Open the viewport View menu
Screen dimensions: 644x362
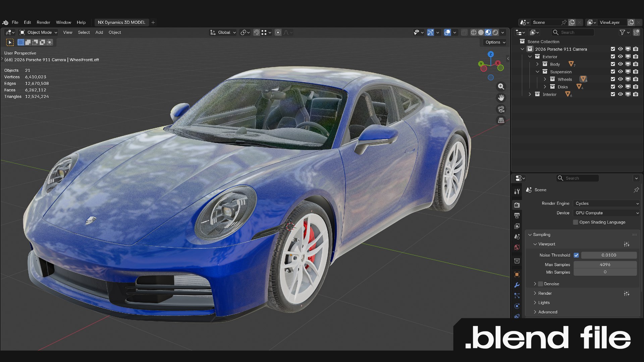coord(68,33)
